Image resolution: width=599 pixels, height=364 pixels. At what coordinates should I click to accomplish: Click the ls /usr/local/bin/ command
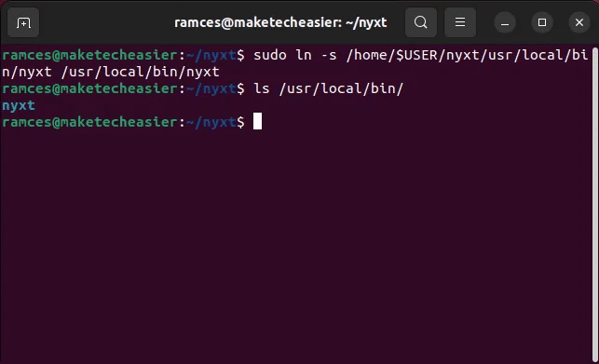point(329,88)
